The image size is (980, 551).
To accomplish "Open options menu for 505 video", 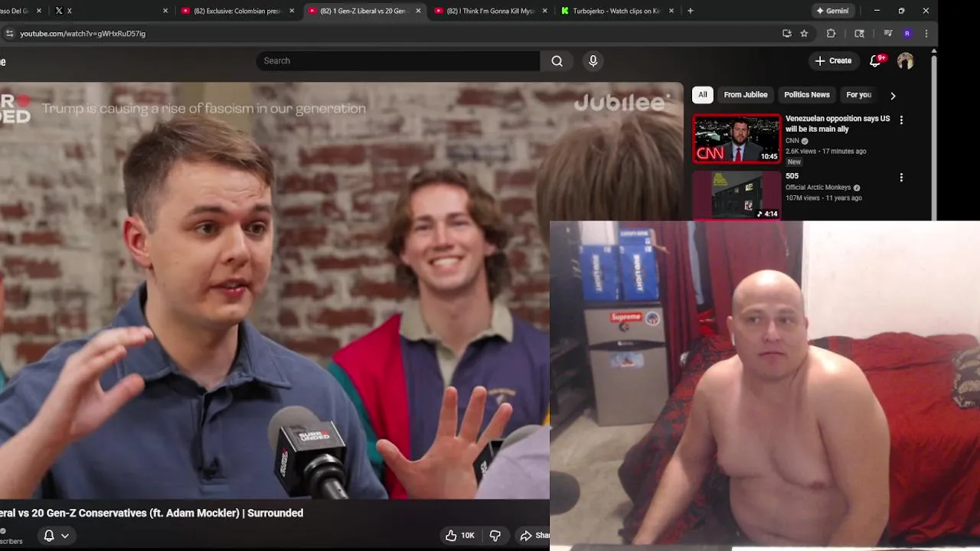I will (901, 178).
